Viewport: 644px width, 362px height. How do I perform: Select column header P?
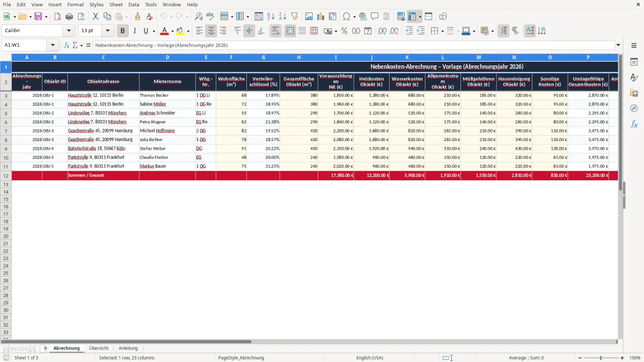(x=588, y=57)
